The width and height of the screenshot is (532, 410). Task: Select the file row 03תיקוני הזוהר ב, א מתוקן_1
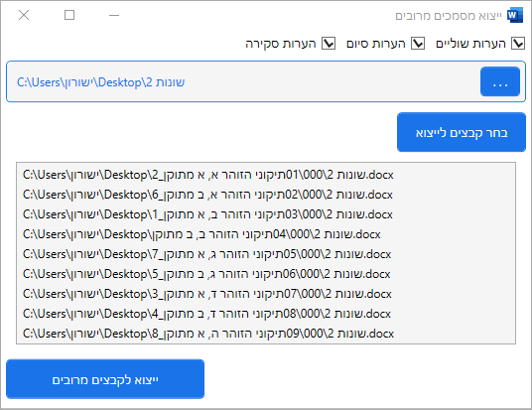(266, 214)
